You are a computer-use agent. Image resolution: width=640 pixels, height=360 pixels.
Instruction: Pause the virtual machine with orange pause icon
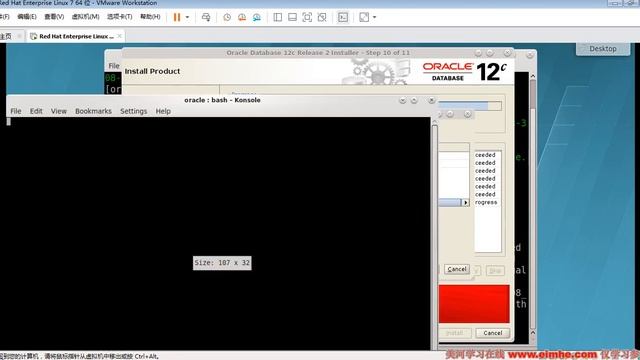(x=177, y=17)
